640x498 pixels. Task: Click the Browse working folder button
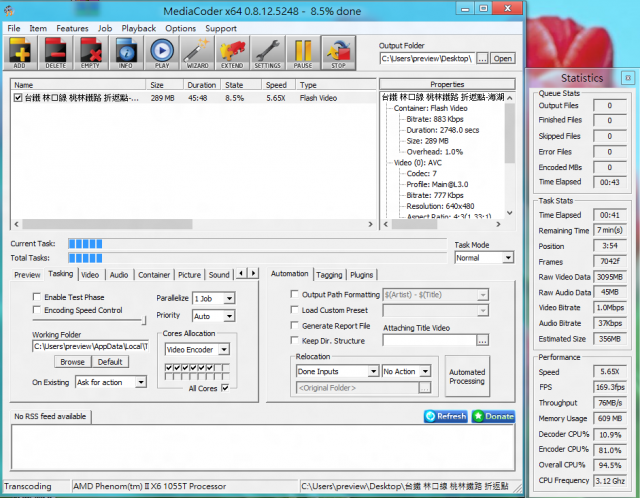72,362
